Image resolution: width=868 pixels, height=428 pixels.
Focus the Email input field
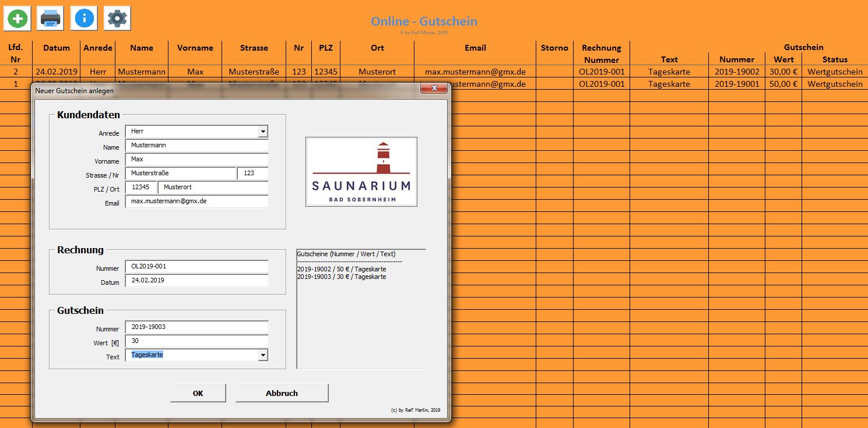click(196, 201)
